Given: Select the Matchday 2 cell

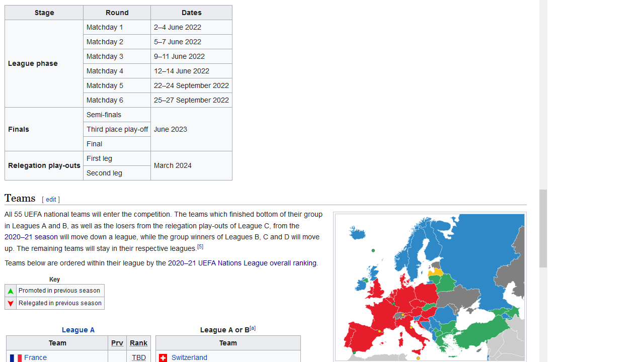Looking at the screenshot, I should point(117,42).
